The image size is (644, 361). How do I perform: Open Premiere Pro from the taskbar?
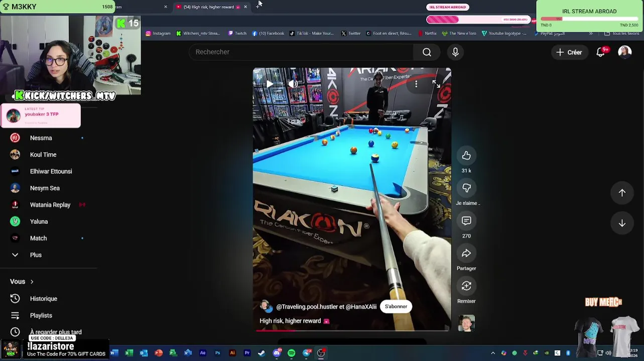click(247, 353)
